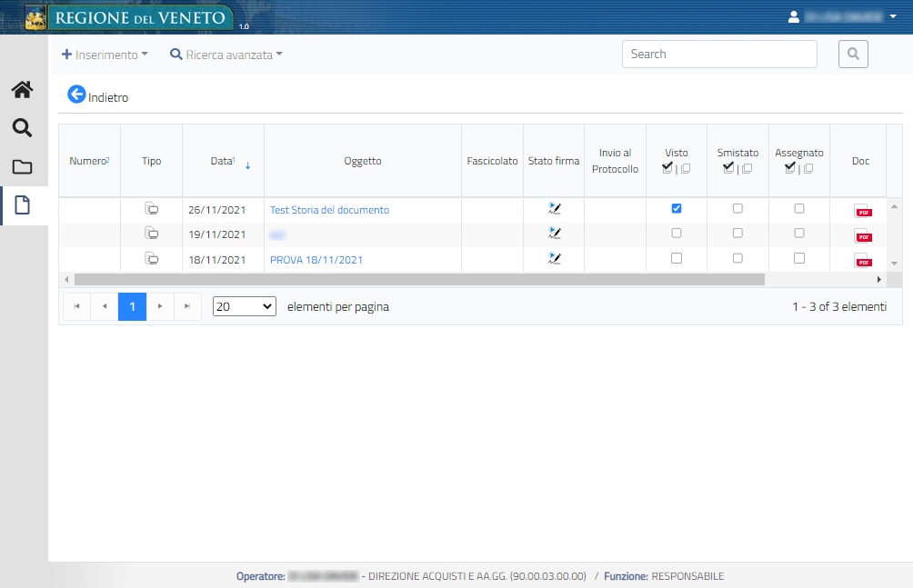Viewport: 913px width, 588px height.
Task: Click the Regione del Veneto logo
Action: (129, 17)
